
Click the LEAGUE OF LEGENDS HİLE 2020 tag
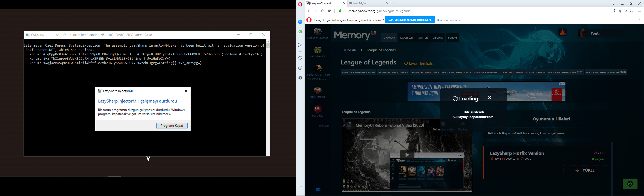[x=565, y=72]
